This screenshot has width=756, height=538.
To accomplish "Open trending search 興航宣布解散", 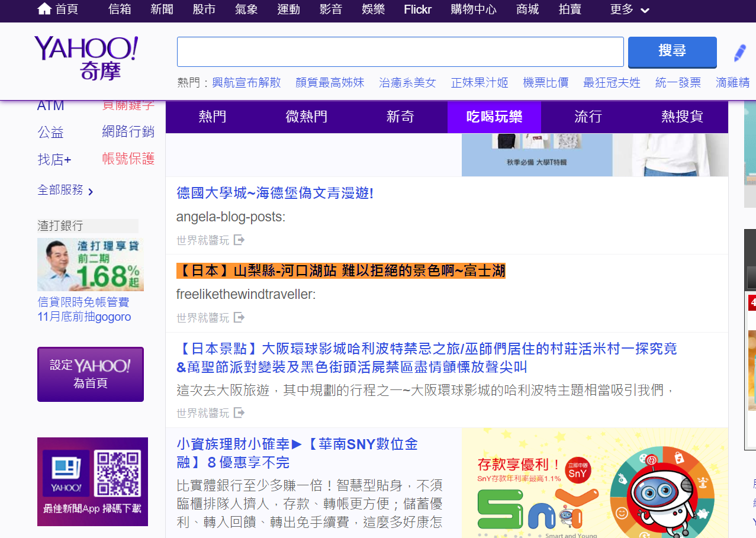I will point(246,83).
